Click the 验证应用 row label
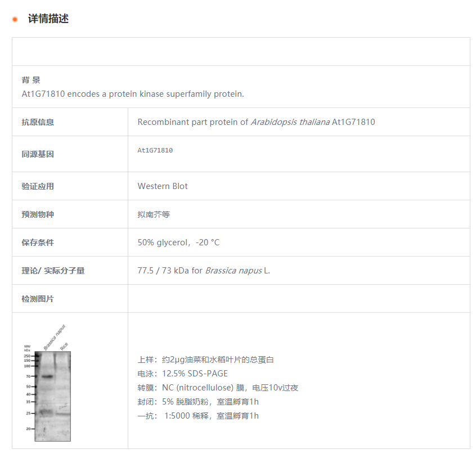Image resolution: width=476 pixels, height=458 pixels. [38, 186]
